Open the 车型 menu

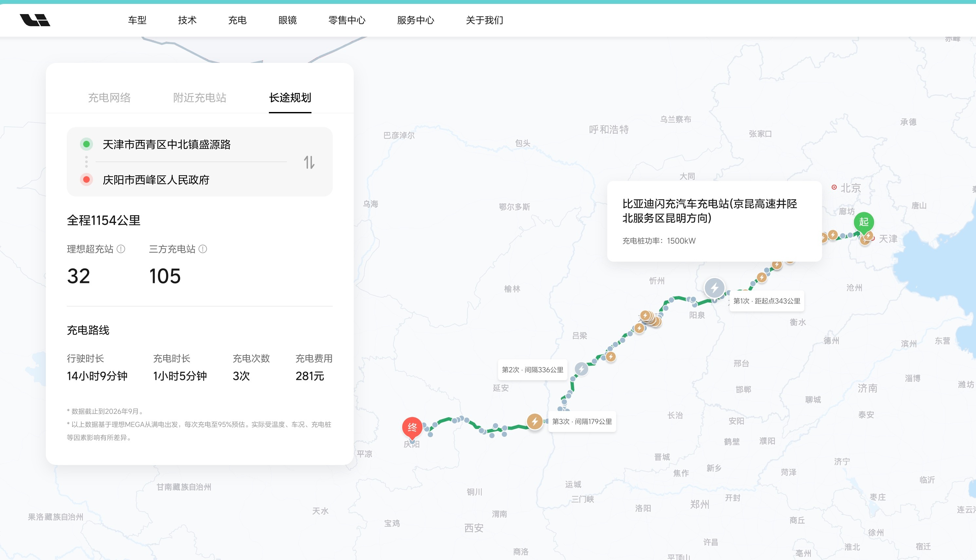tap(137, 20)
